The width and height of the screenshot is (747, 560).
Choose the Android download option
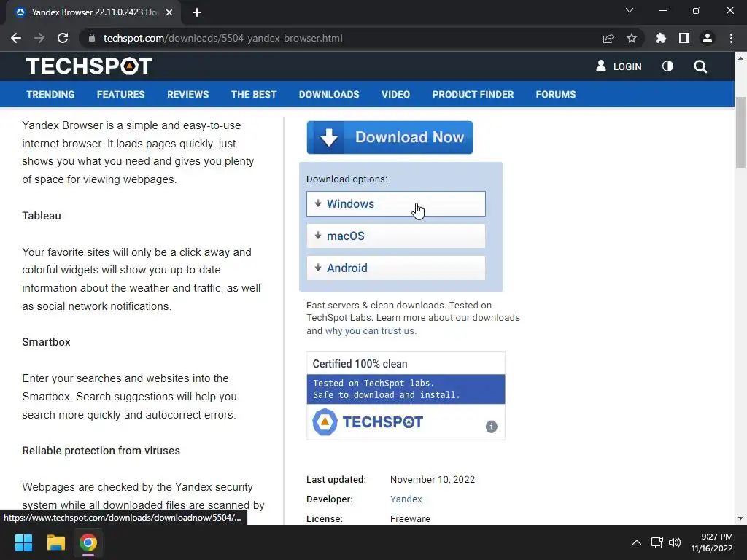(396, 268)
